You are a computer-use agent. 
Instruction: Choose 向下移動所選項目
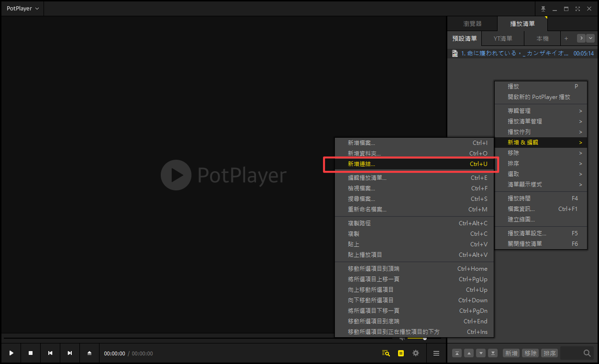[414, 300]
